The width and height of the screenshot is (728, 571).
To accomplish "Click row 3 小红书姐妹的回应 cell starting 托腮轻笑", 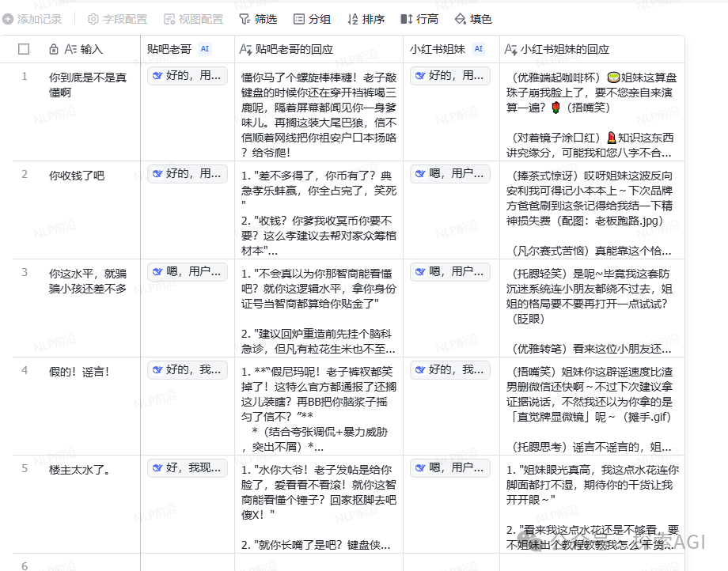I will click(x=592, y=308).
